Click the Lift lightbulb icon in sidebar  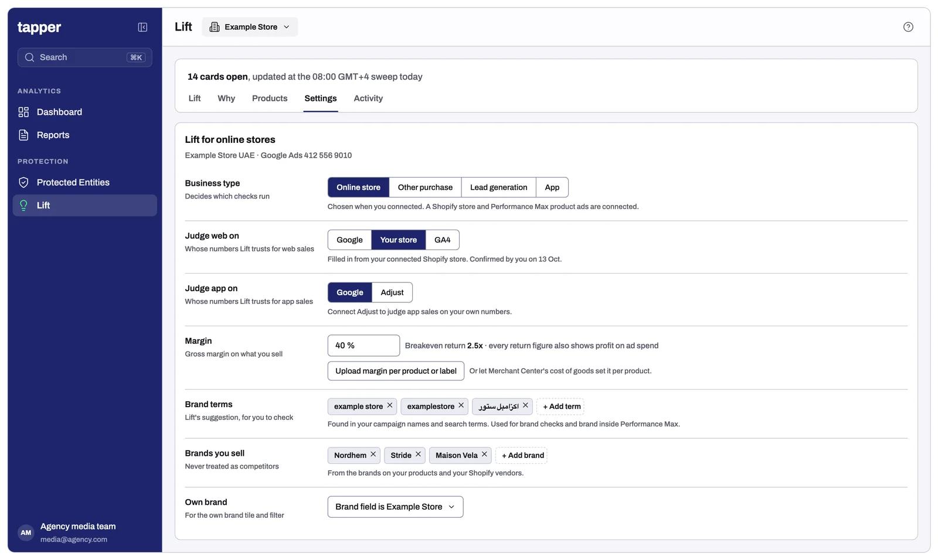tap(23, 205)
